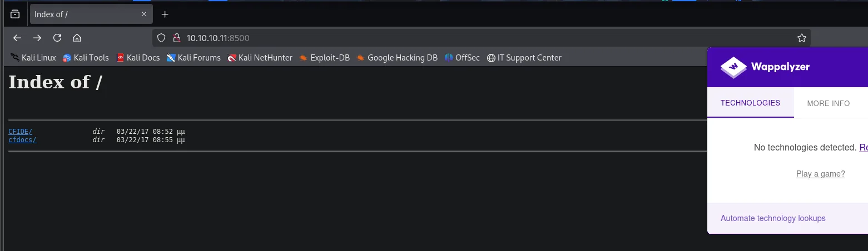The height and width of the screenshot is (251, 868).
Task: Close the 'Index of /' tab
Action: click(144, 14)
